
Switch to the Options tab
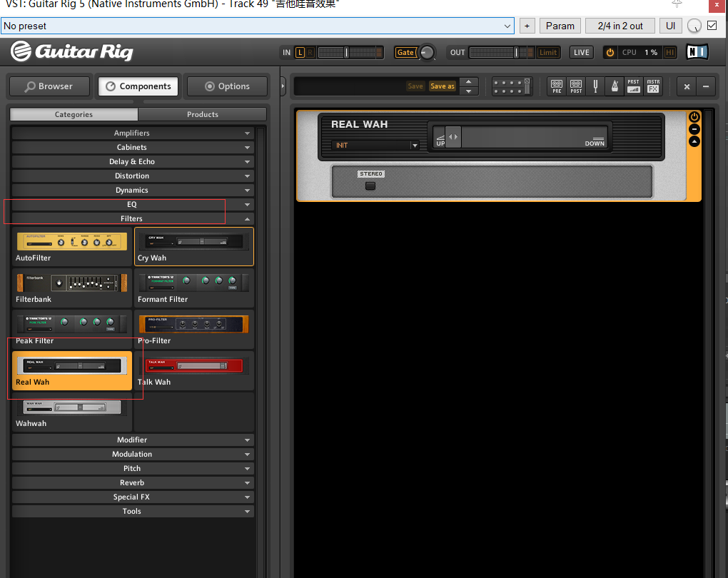[x=227, y=86]
